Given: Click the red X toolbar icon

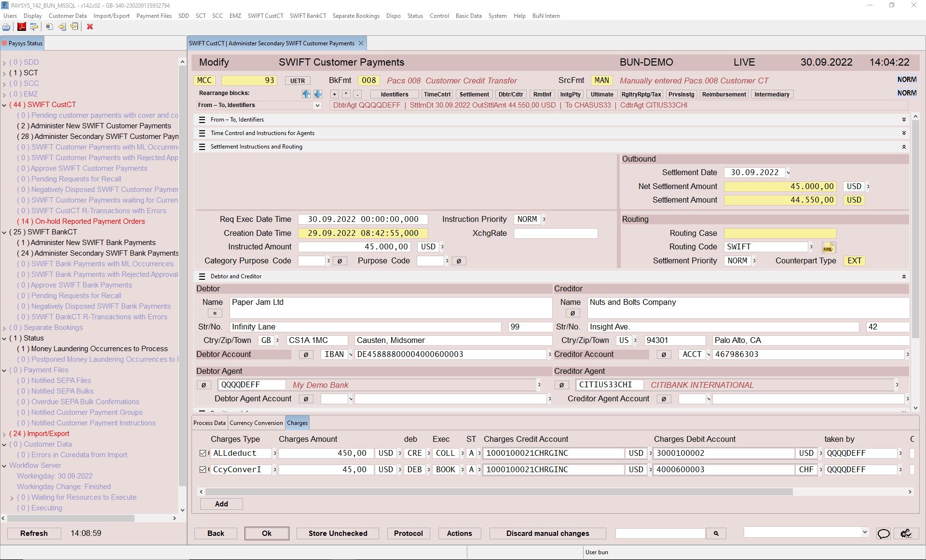Looking at the screenshot, I should pyautogui.click(x=90, y=27).
